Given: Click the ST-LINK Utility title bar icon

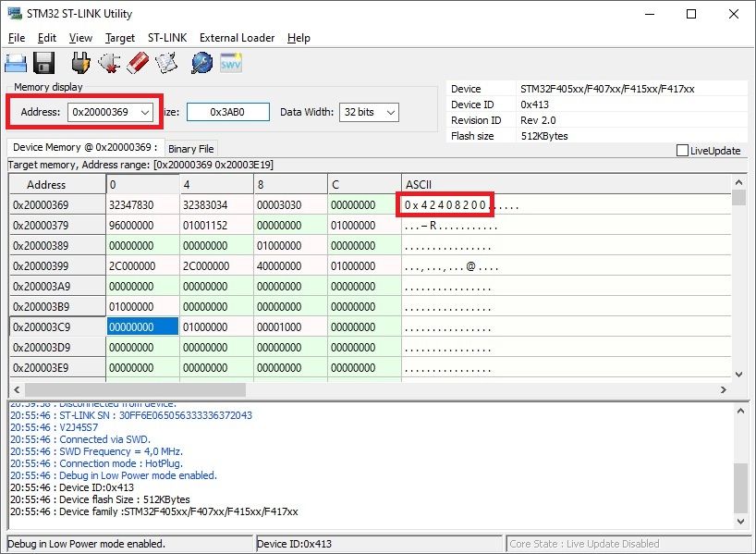Looking at the screenshot, I should (x=15, y=13).
